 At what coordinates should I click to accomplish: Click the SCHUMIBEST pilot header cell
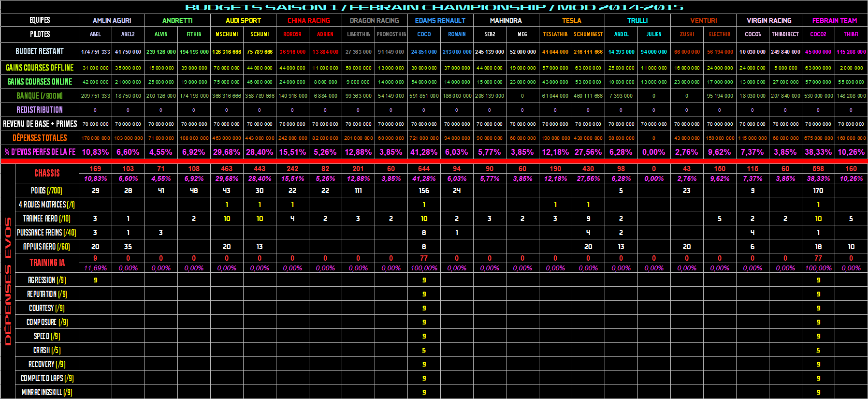[588, 34]
